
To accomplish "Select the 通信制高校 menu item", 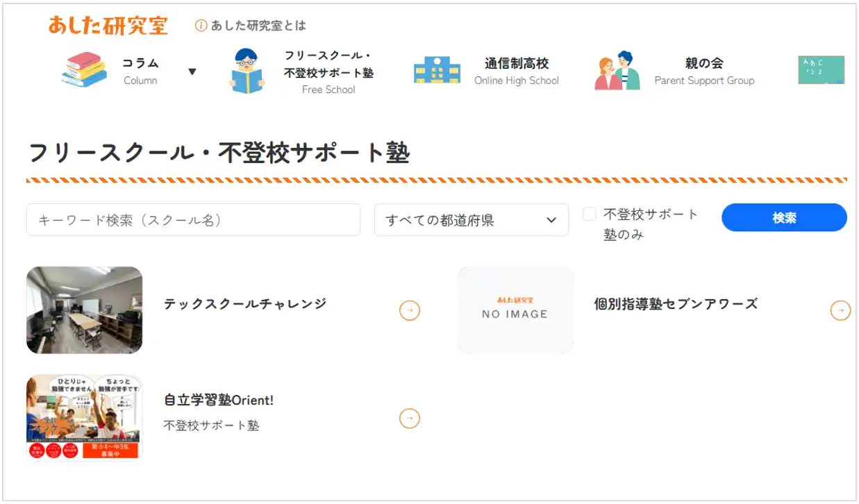I will tap(517, 62).
